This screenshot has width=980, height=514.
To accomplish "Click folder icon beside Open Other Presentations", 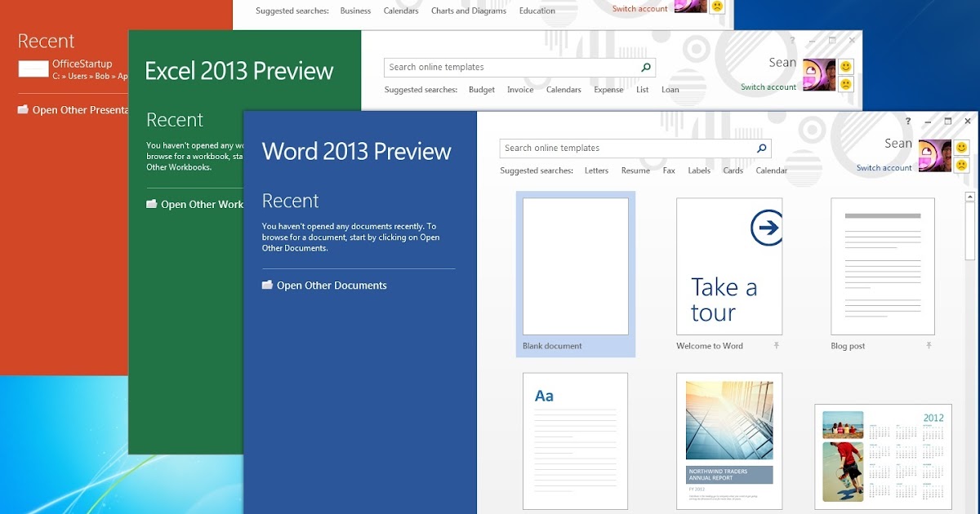I will point(23,109).
